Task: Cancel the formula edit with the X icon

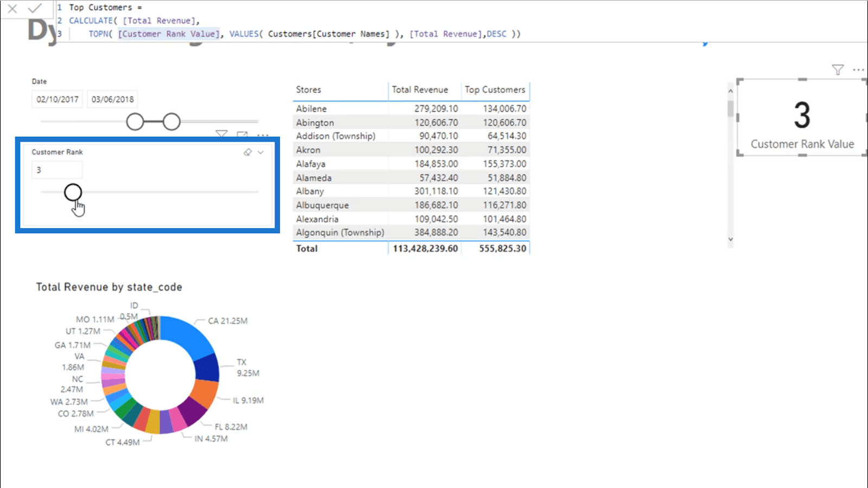Action: (12, 8)
